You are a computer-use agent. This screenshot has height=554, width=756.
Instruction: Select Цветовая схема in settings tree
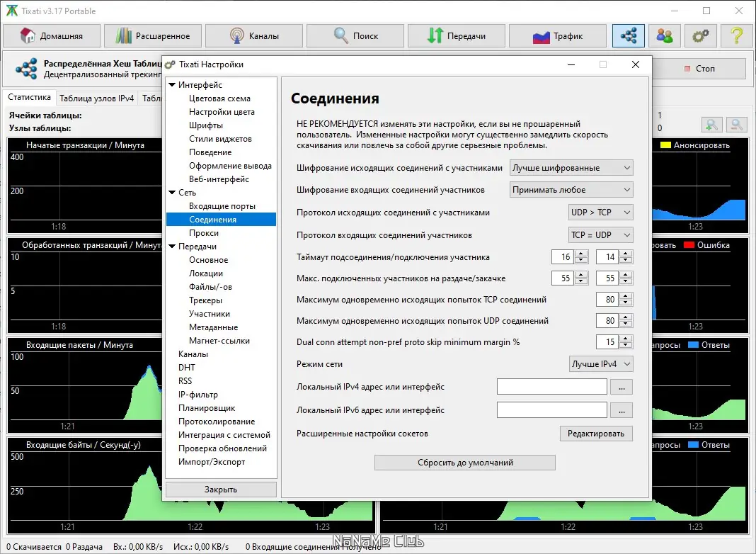220,98
